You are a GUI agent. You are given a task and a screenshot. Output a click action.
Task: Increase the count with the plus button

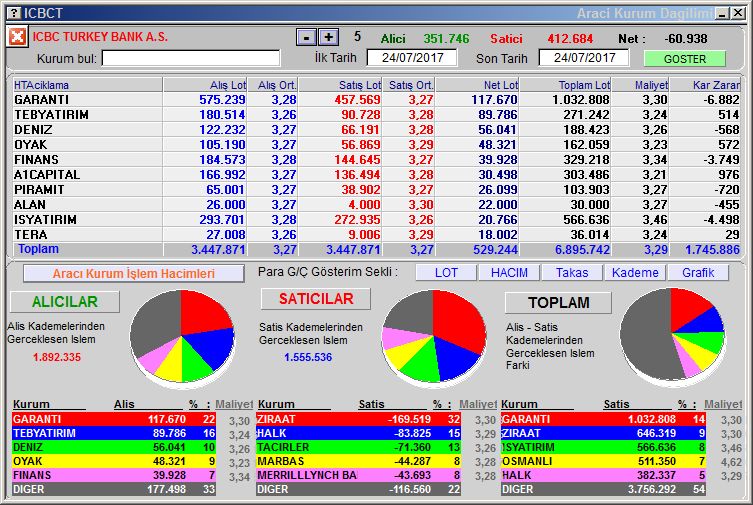coord(328,37)
